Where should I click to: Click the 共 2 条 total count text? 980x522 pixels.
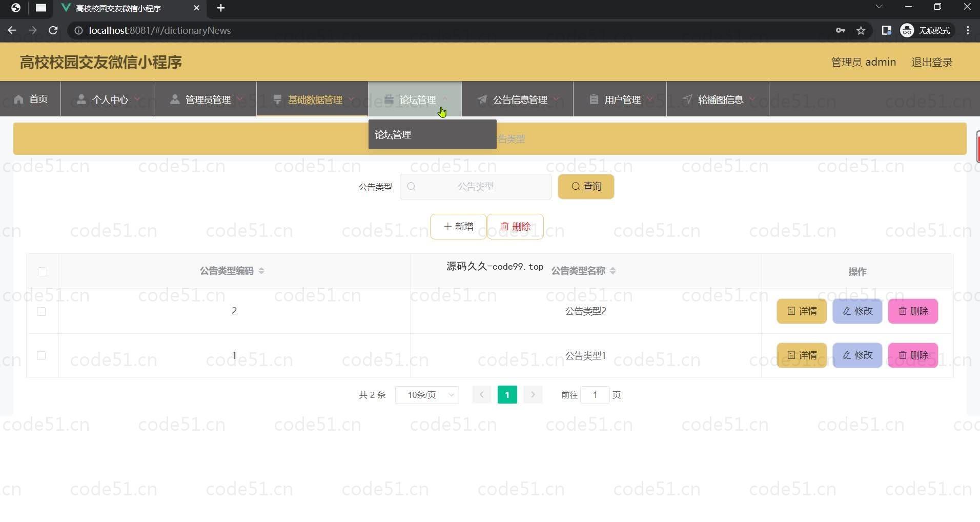click(372, 395)
